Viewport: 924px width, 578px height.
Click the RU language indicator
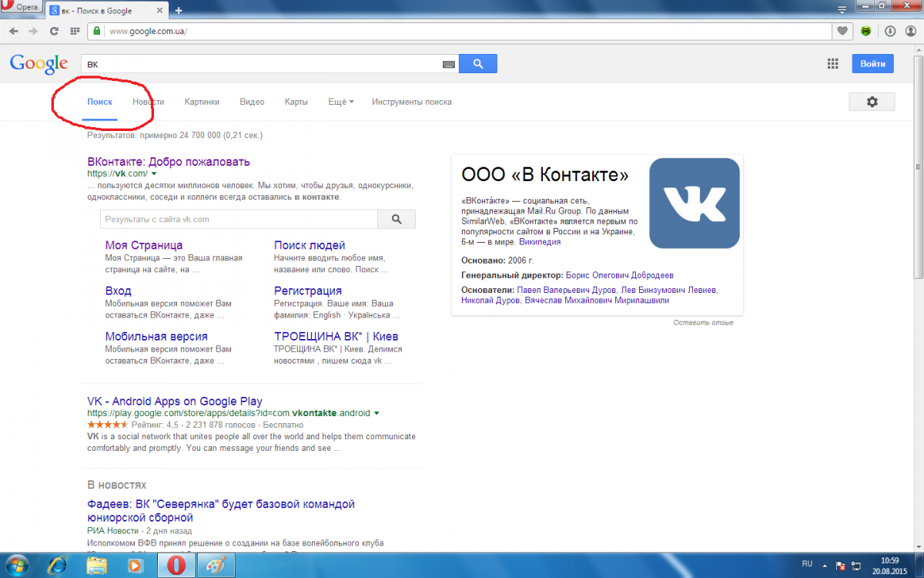pos(807,564)
